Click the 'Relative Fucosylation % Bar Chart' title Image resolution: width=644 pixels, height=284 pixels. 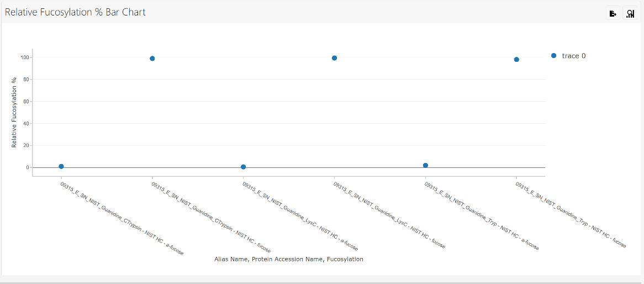coord(75,12)
